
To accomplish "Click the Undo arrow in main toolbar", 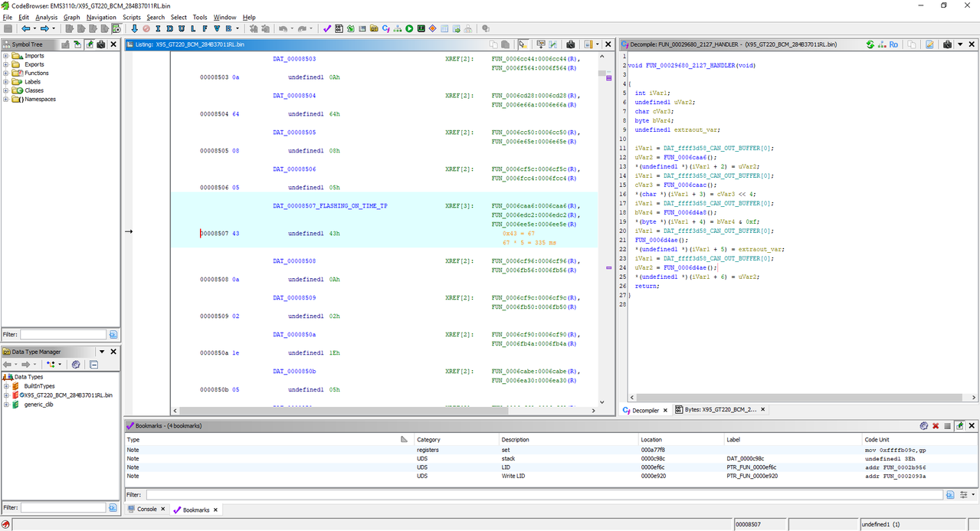I will pos(282,28).
